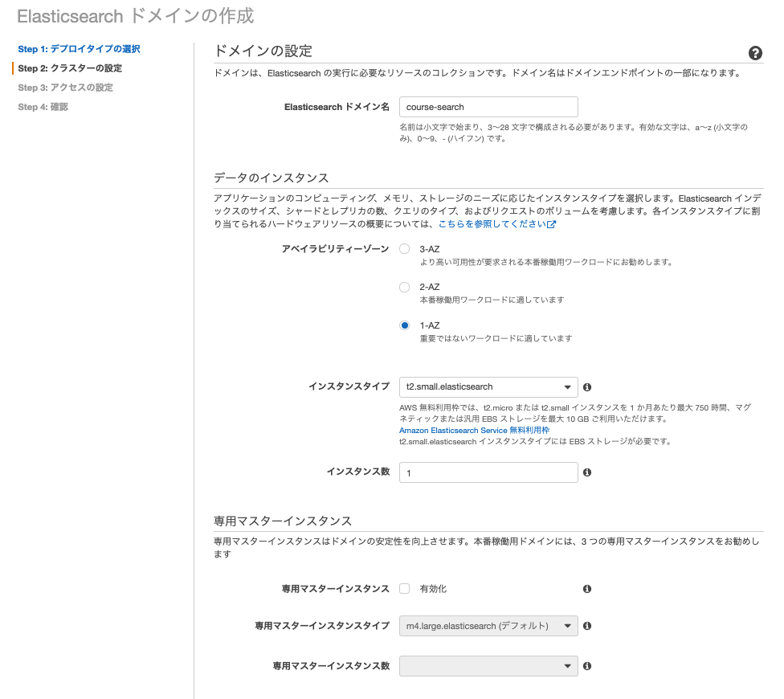Click the 専用マスターインスタンス section heading
Image resolution: width=784 pixels, height=699 pixels.
283,521
